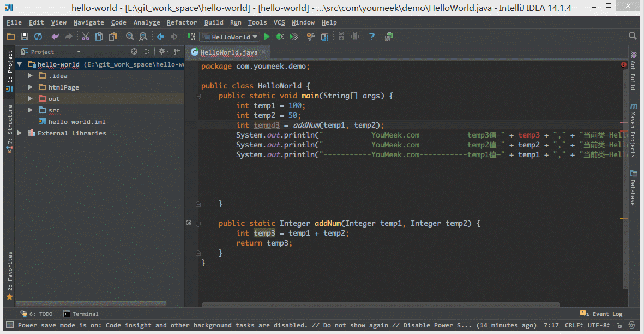Click the Synchronize refresh icon in toolbar
This screenshot has width=644, height=334.
37,37
